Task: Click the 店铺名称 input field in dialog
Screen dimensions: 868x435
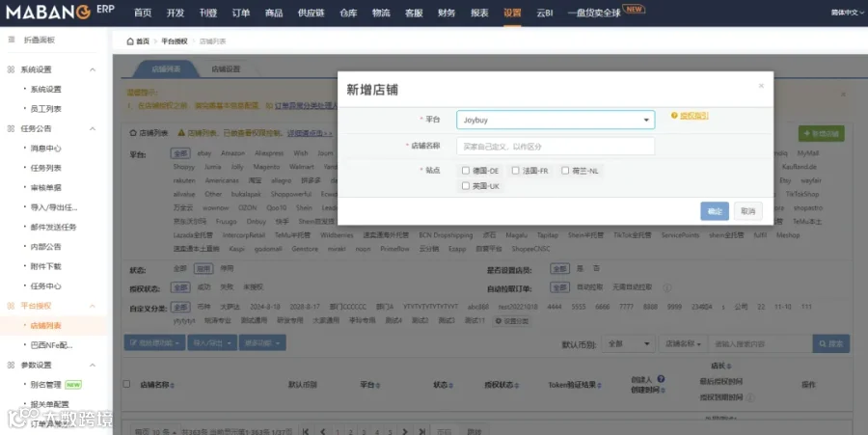Action: 556,146
